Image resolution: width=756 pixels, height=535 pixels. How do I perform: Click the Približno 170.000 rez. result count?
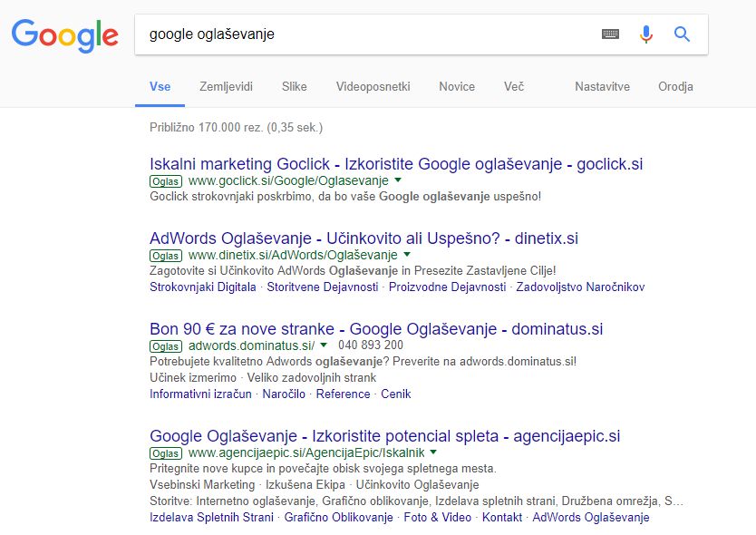[237, 127]
